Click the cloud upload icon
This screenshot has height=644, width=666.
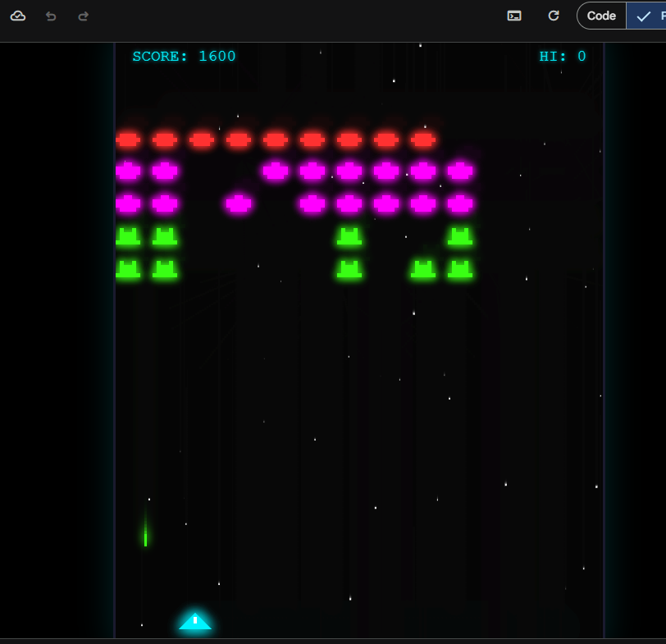(17, 16)
